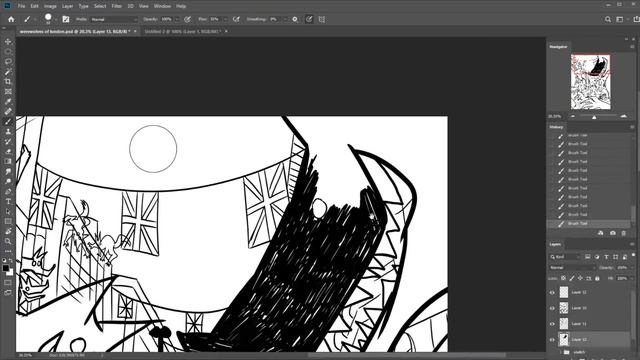Select the Eyedropper tool
The height and width of the screenshot is (360, 640).
tap(8, 102)
